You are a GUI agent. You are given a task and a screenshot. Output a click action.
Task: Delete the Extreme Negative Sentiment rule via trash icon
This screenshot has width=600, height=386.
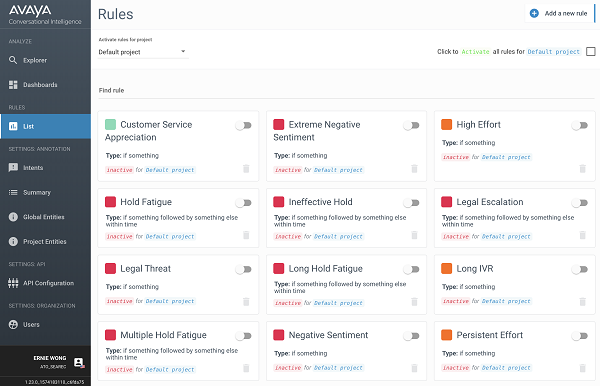414,169
